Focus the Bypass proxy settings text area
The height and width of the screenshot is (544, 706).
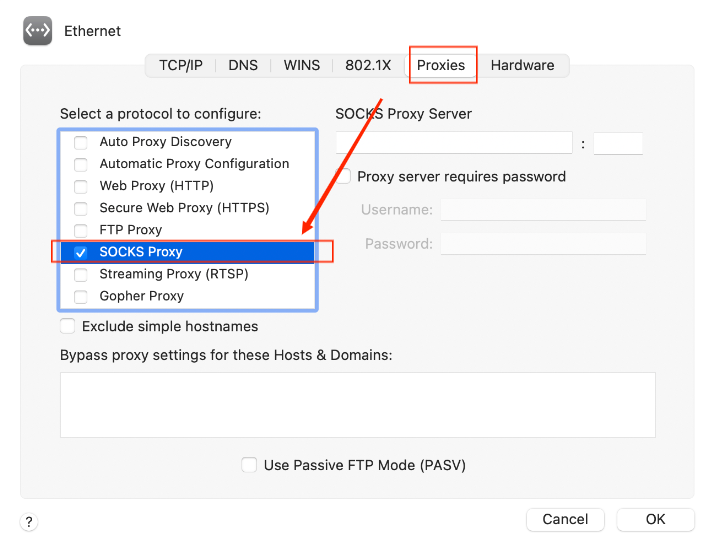pos(357,404)
